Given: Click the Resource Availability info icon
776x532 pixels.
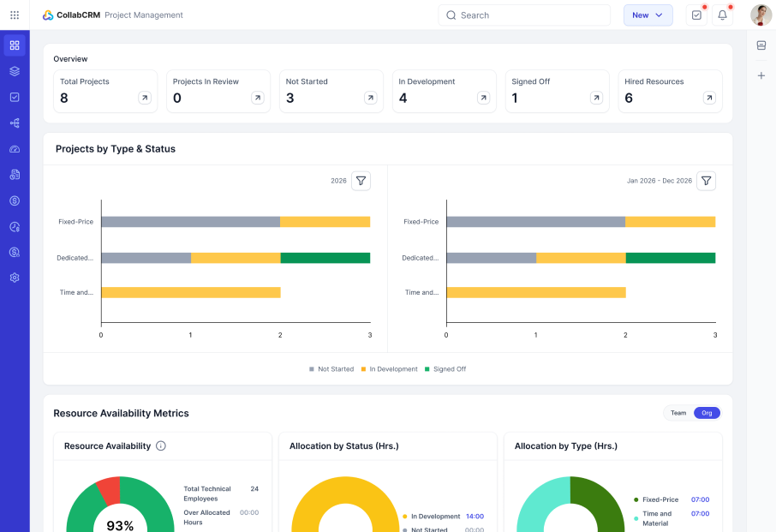Looking at the screenshot, I should [161, 445].
